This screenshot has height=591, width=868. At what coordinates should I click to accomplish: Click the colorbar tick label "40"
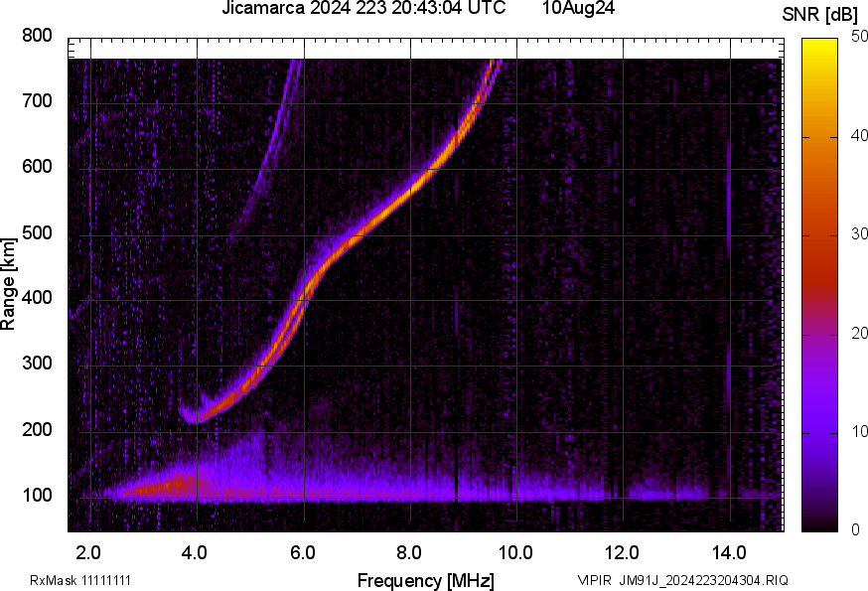859,136
